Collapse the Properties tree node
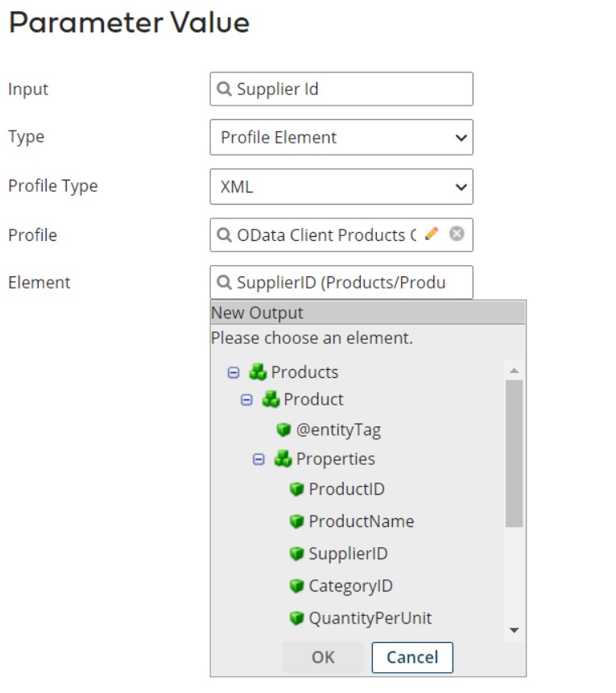The image size is (616, 693). point(259,459)
